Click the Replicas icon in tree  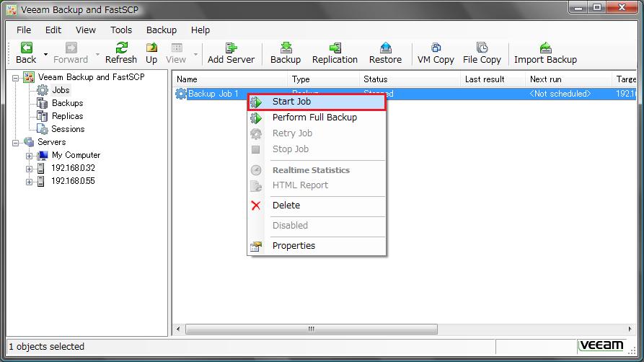pos(43,116)
